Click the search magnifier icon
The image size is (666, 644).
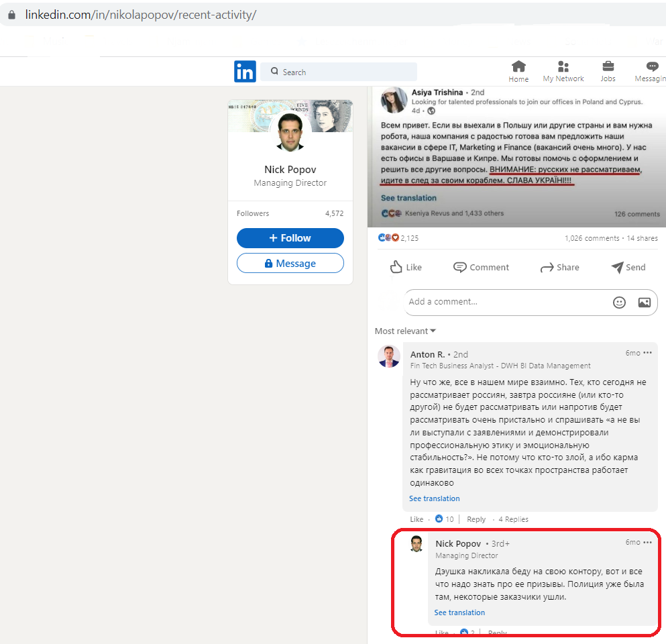[x=275, y=71]
